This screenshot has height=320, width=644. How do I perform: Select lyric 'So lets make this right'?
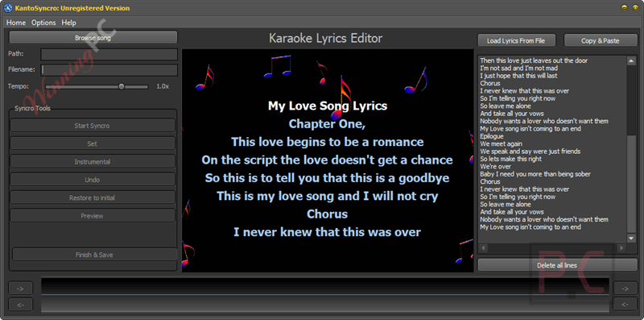[511, 159]
